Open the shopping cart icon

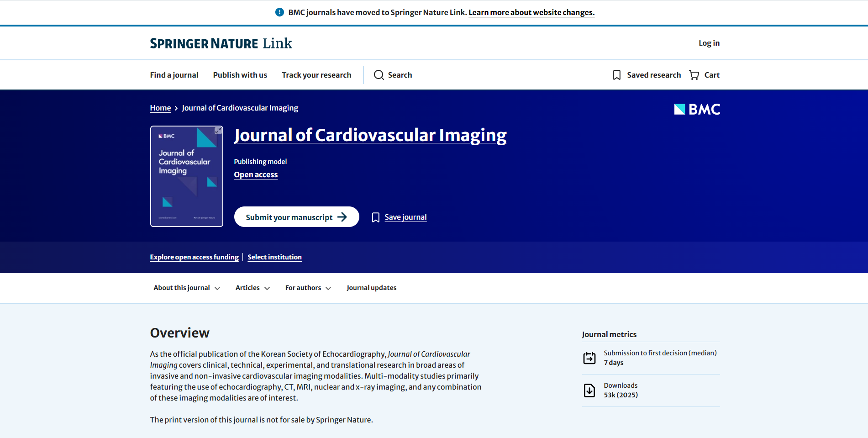694,75
